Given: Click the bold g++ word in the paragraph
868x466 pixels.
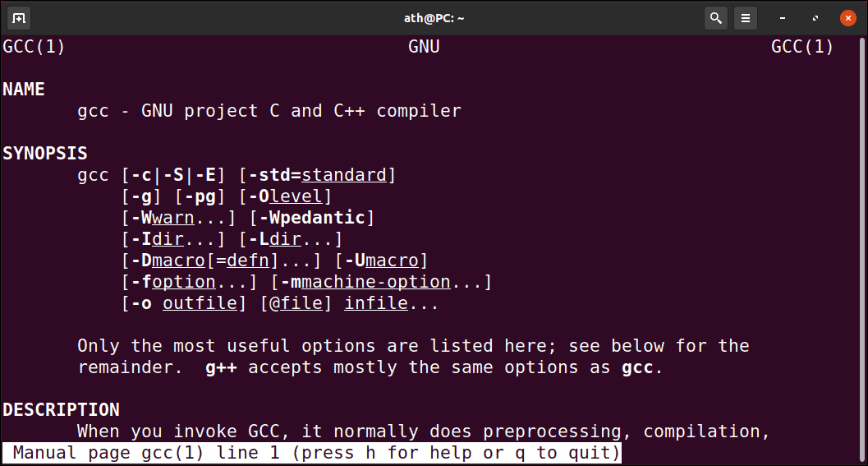Looking at the screenshot, I should coord(221,368).
